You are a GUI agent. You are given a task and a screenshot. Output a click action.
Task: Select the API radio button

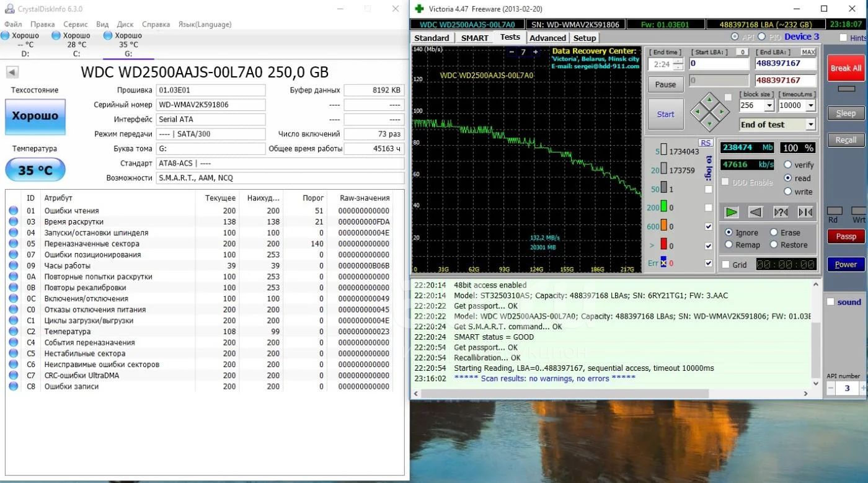click(735, 37)
